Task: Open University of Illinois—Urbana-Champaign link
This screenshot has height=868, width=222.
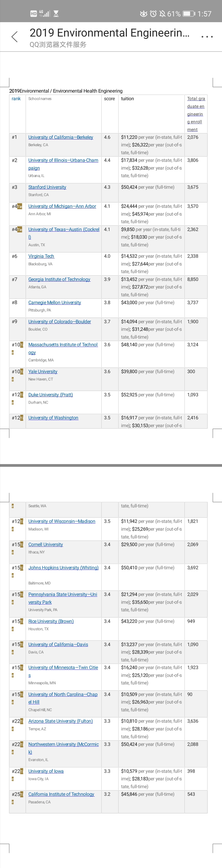Action: coord(63,164)
